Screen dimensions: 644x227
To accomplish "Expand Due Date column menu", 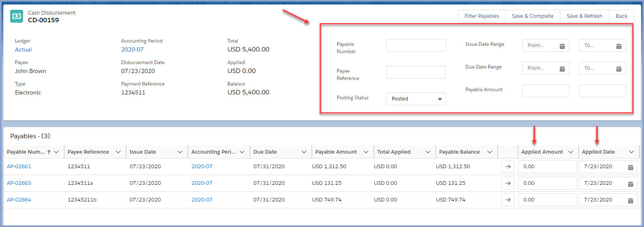I will (304, 152).
